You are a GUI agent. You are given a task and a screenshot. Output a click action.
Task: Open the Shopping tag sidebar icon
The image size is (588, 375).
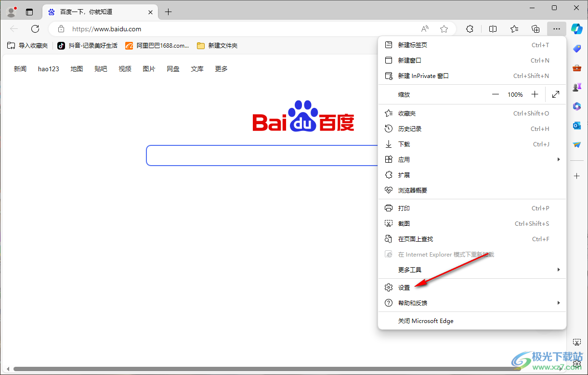click(x=576, y=48)
